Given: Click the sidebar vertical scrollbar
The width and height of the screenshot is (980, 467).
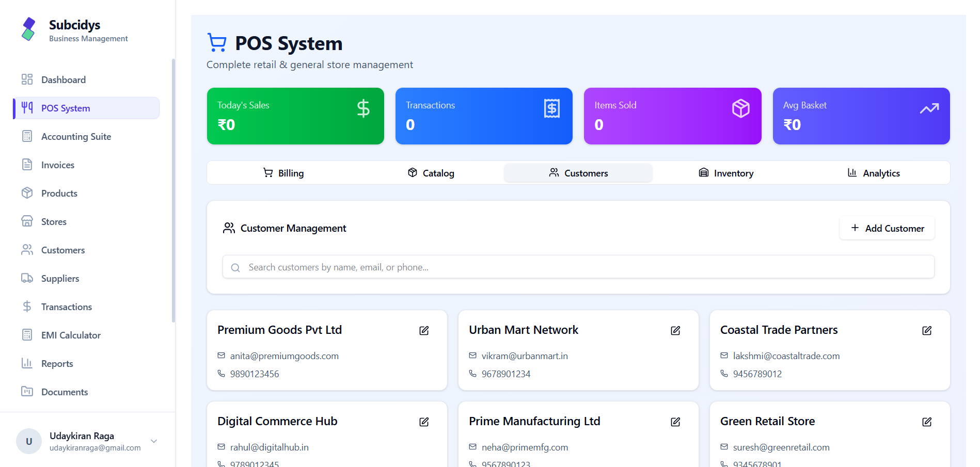Looking at the screenshot, I should pos(173,190).
